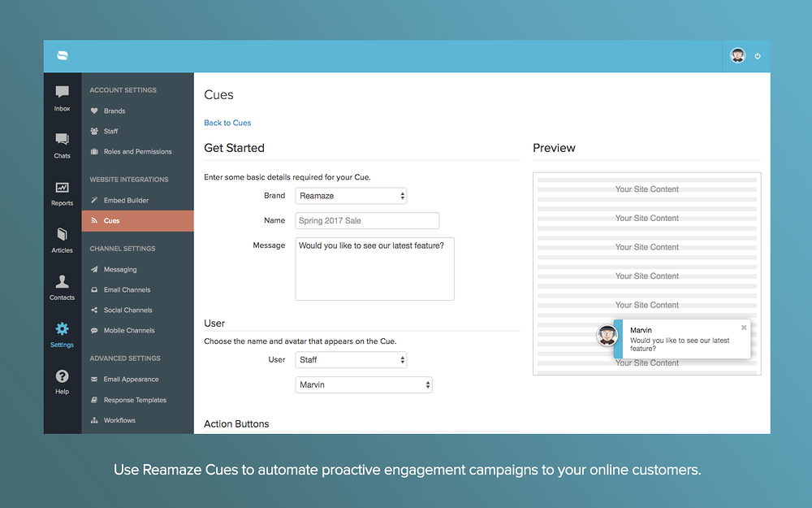812x508 pixels.
Task: Click the Action Buttons heading
Action: (236, 424)
